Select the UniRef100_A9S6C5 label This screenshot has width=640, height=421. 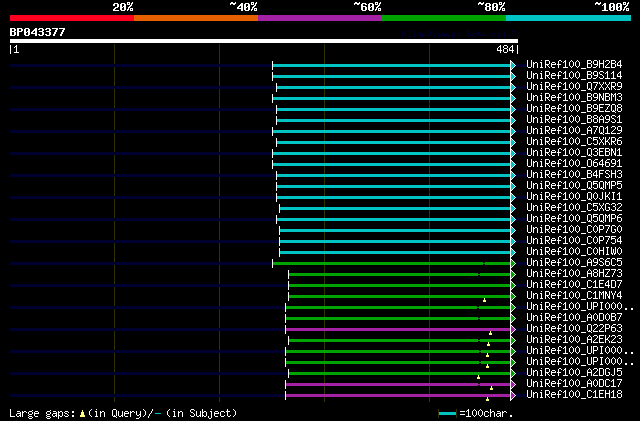574,263
